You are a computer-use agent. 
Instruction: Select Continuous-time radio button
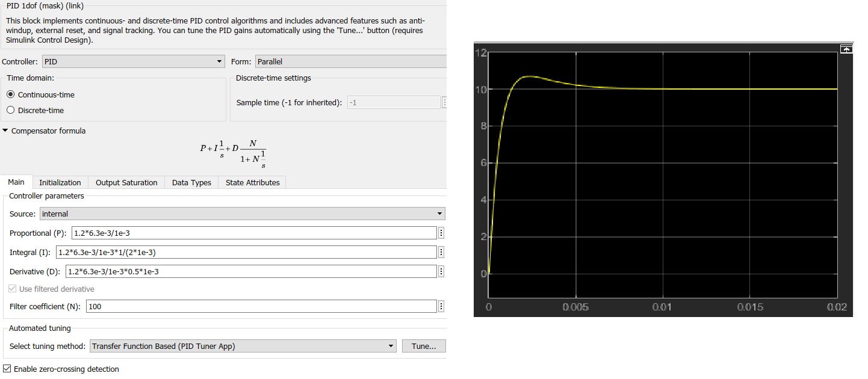coord(10,95)
